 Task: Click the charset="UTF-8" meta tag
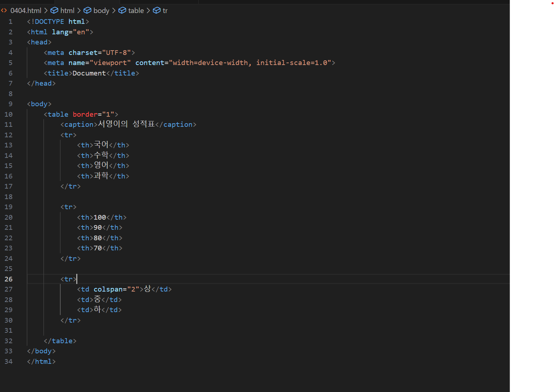89,53
